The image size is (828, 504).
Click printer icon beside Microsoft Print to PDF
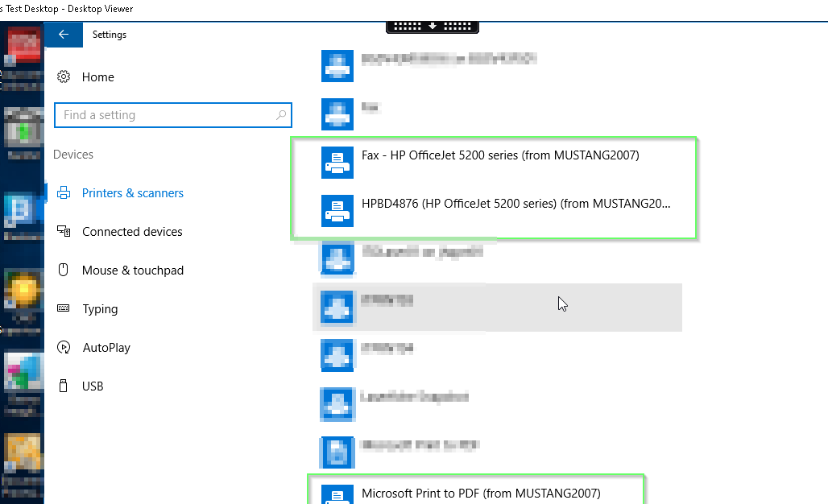[337, 494]
